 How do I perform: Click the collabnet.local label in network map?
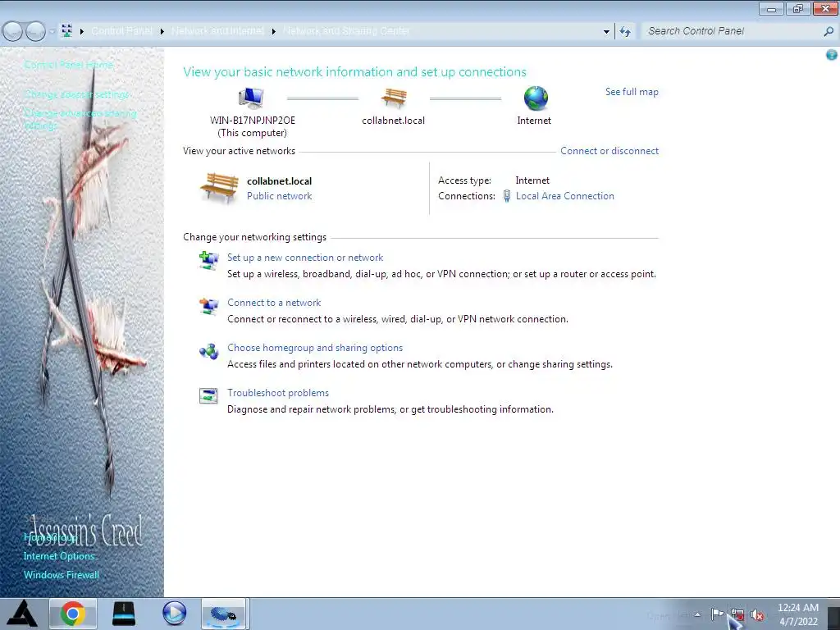point(393,121)
